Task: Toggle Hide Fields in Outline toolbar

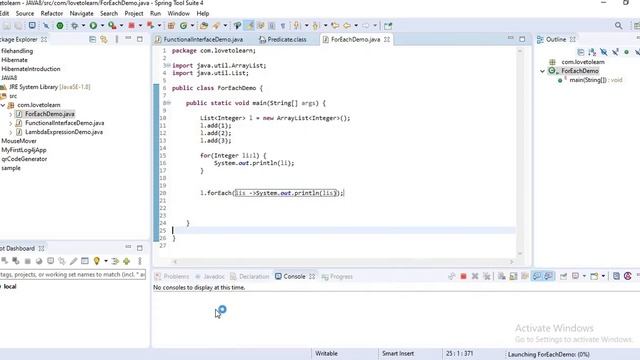Action: point(604,52)
